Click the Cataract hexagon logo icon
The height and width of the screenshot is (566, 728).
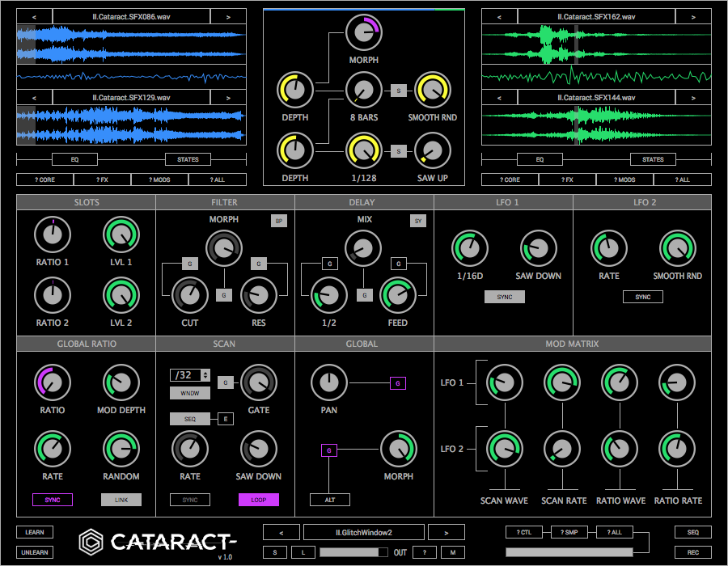tap(91, 540)
